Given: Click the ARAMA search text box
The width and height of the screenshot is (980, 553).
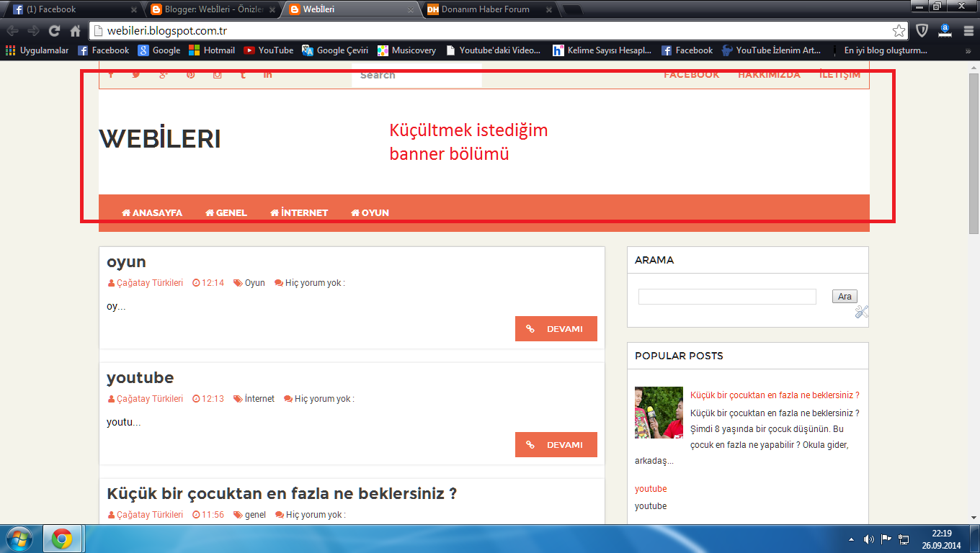Looking at the screenshot, I should pos(727,297).
